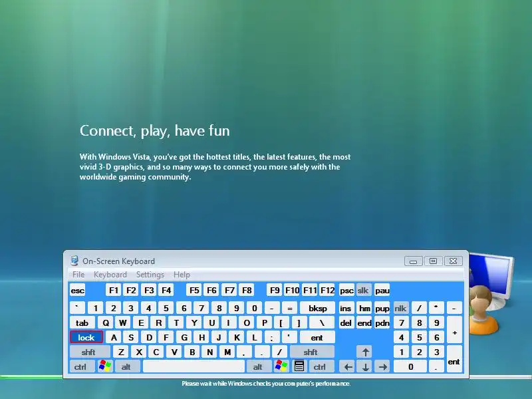532x399 pixels.
Task: Open the Help menu
Action: (x=182, y=275)
